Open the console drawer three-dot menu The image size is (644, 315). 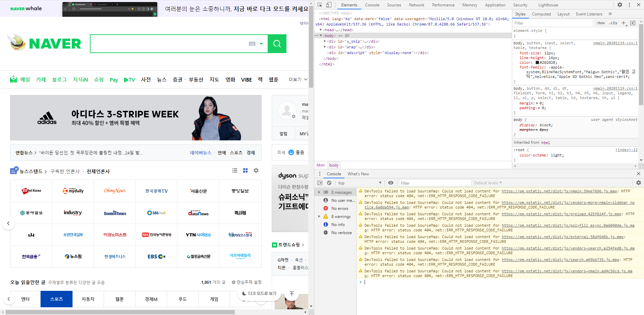click(320, 174)
